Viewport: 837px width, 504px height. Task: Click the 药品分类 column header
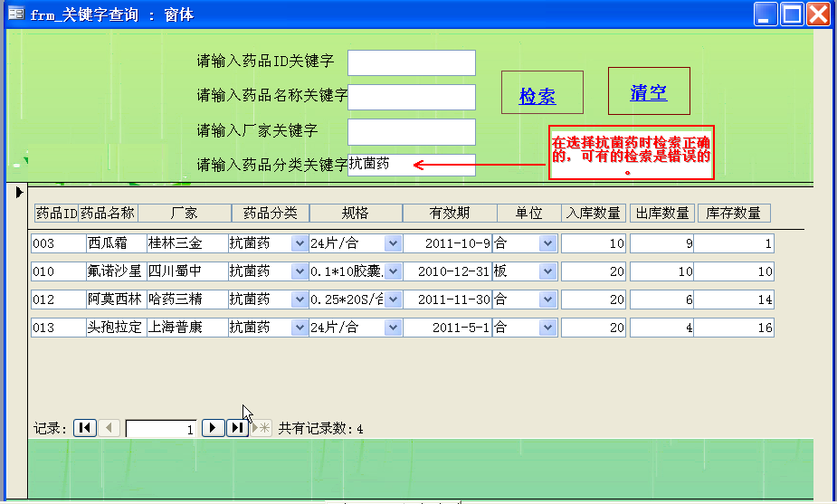(x=271, y=213)
